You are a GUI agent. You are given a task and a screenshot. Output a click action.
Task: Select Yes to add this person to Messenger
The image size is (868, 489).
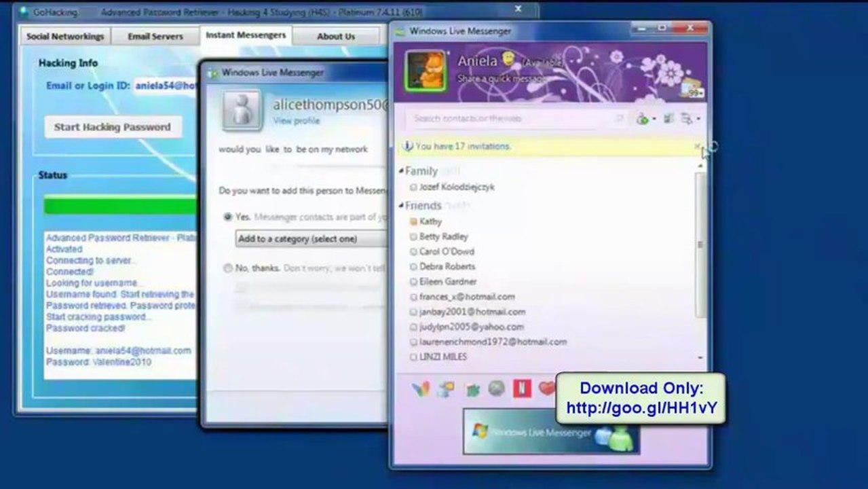[x=228, y=217]
